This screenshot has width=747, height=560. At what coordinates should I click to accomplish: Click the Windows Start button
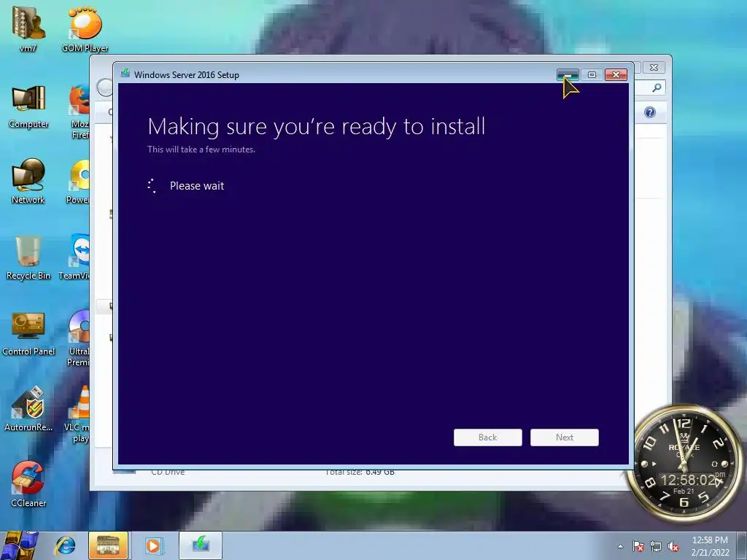coord(19,545)
